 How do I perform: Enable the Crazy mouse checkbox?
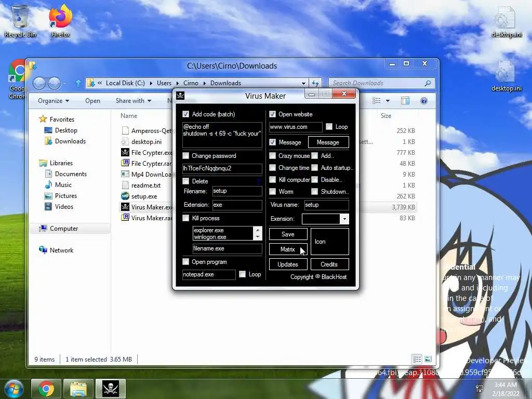tap(272, 156)
